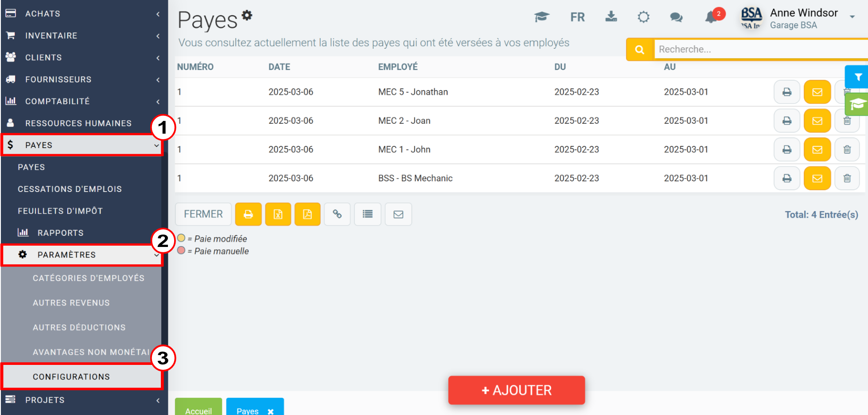The image size is (868, 415).
Task: Export list to Excel from bottom toolbar
Action: pos(278,215)
